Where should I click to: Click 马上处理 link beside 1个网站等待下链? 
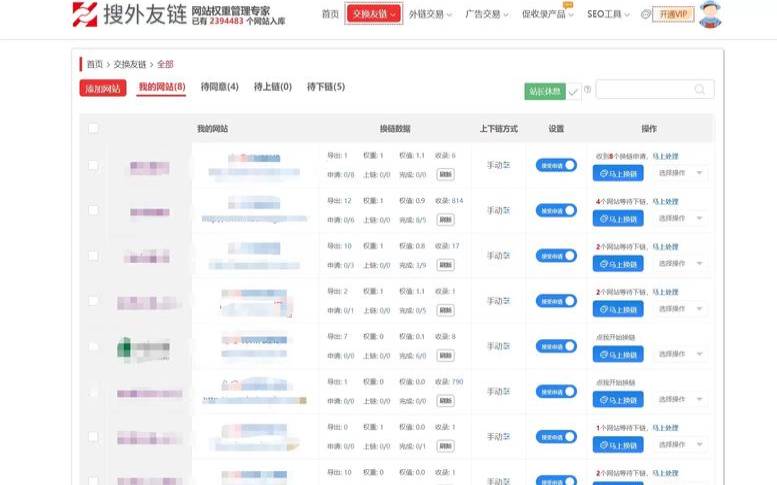tap(665, 428)
